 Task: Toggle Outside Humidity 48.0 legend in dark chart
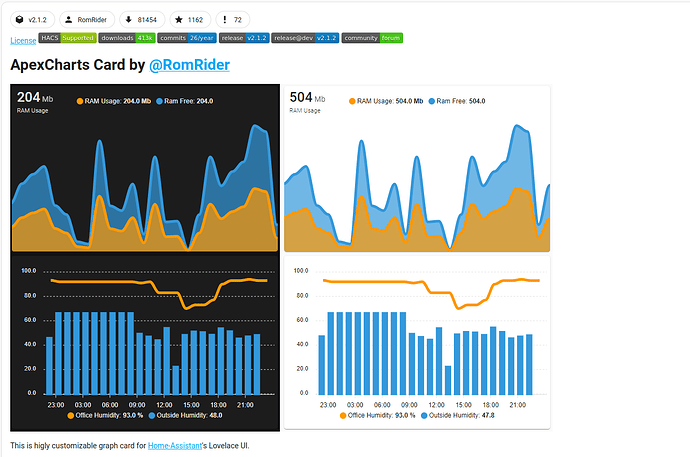[x=186, y=415]
